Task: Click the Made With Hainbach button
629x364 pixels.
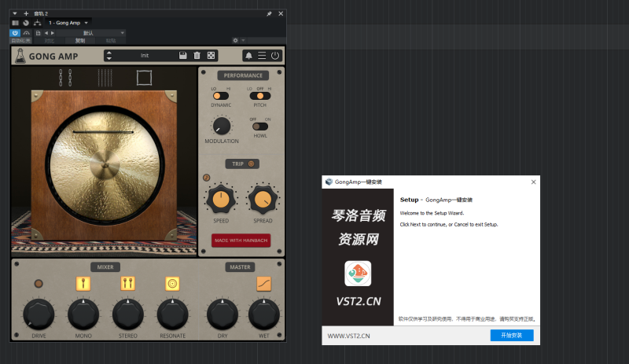Action: (x=241, y=240)
